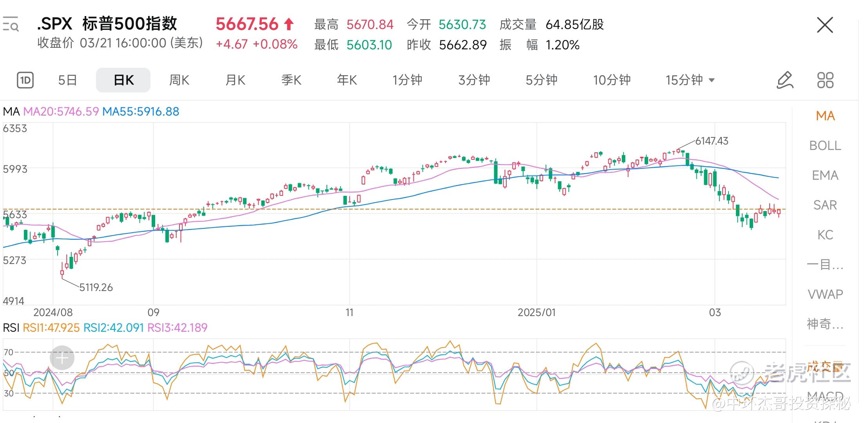Image resolution: width=868 pixels, height=423 pixels.
Task: Enable the BOLL indicator overlay
Action: coord(825,146)
